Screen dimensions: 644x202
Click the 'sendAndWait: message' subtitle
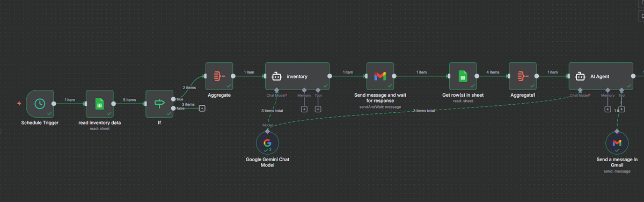pyautogui.click(x=380, y=106)
